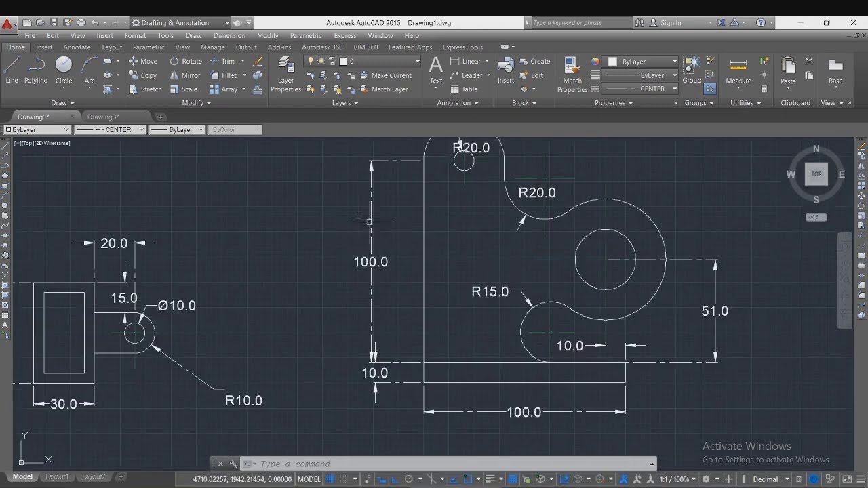This screenshot has height=488, width=868.
Task: Select the Circle drawing tool
Action: pos(64,70)
